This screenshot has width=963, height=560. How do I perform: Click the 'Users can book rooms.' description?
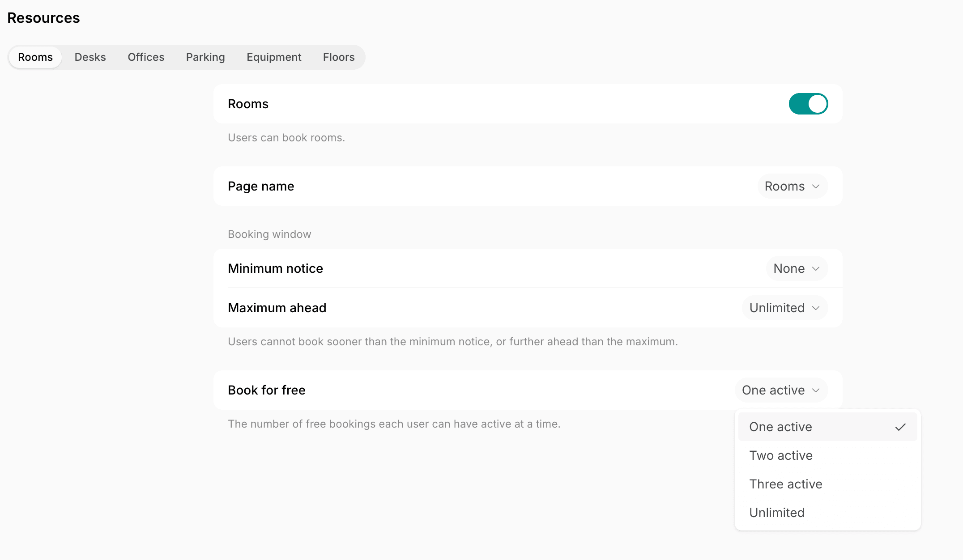click(x=286, y=138)
